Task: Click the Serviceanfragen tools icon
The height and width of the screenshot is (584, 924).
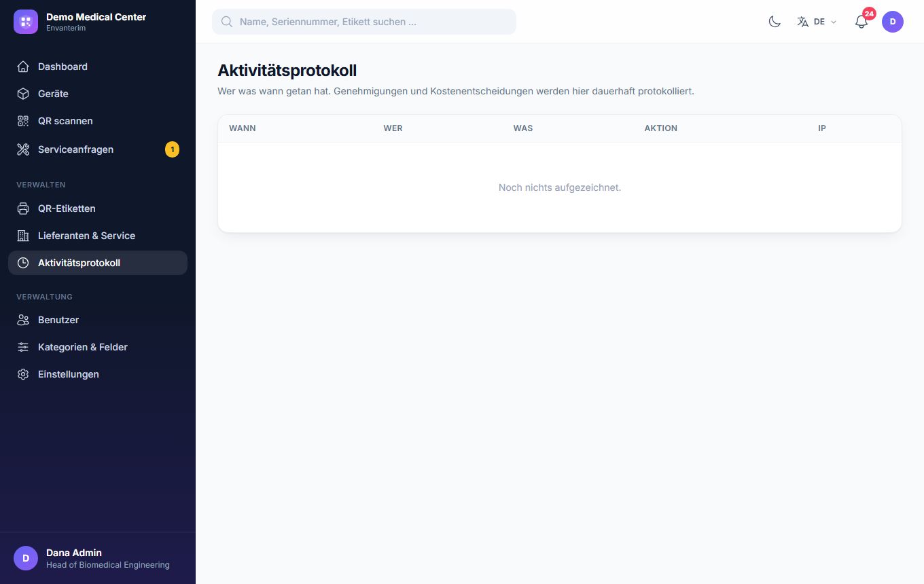Action: (x=23, y=149)
